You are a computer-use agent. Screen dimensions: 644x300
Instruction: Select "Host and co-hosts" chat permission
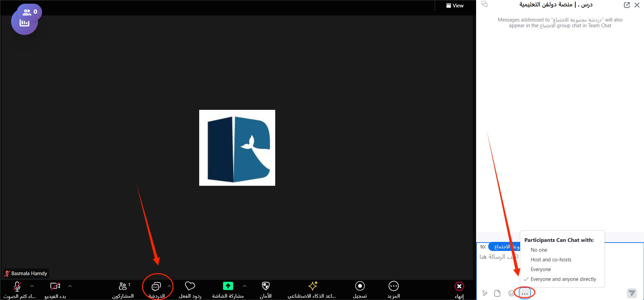tap(551, 260)
